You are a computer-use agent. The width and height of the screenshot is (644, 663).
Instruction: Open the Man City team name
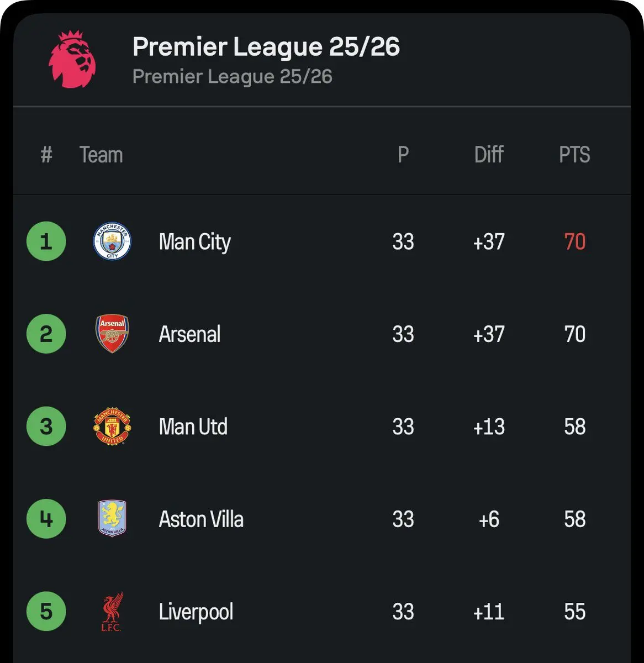tap(194, 242)
